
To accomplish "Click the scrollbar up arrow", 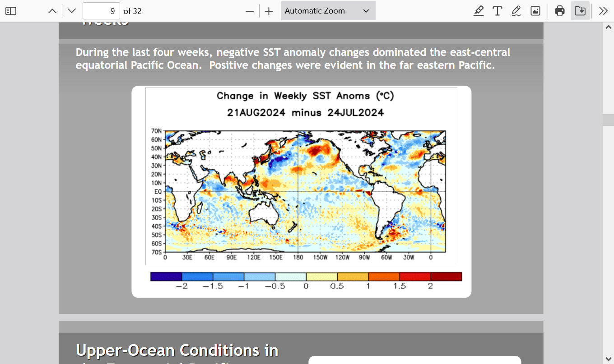I will tap(608, 27).
